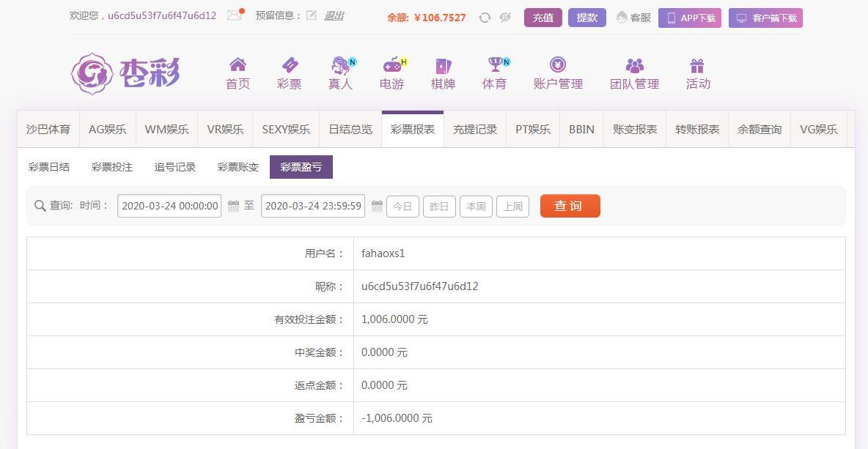Screen dimensions: 868x449
Task: Open calendar picker for start date
Action: pyautogui.click(x=234, y=207)
